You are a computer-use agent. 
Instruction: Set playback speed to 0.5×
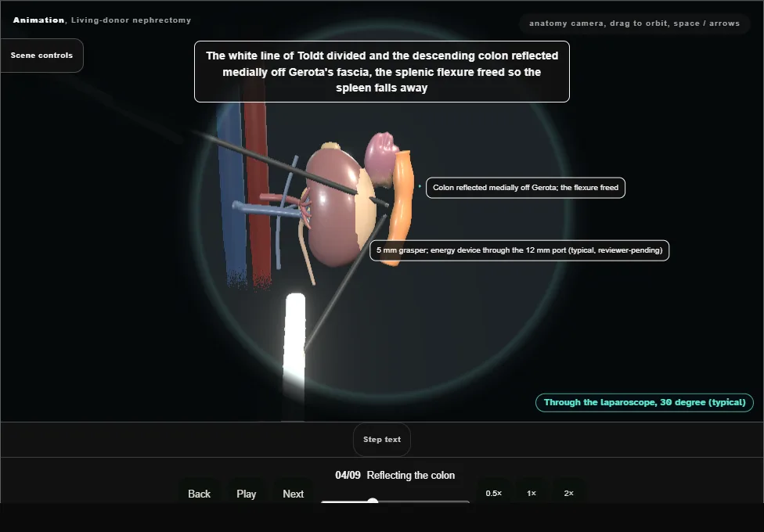[x=494, y=493]
